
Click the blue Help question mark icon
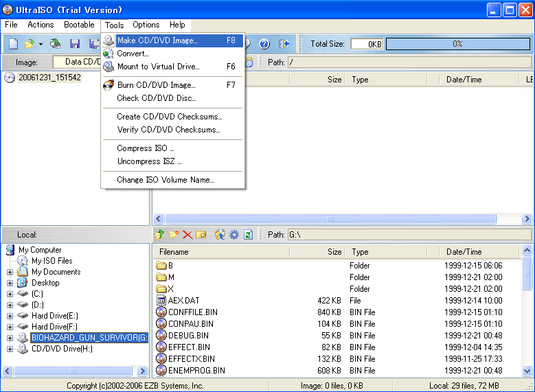point(264,44)
